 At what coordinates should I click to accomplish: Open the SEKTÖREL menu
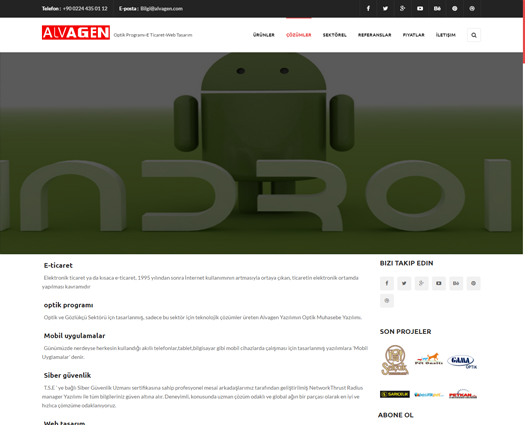point(334,35)
